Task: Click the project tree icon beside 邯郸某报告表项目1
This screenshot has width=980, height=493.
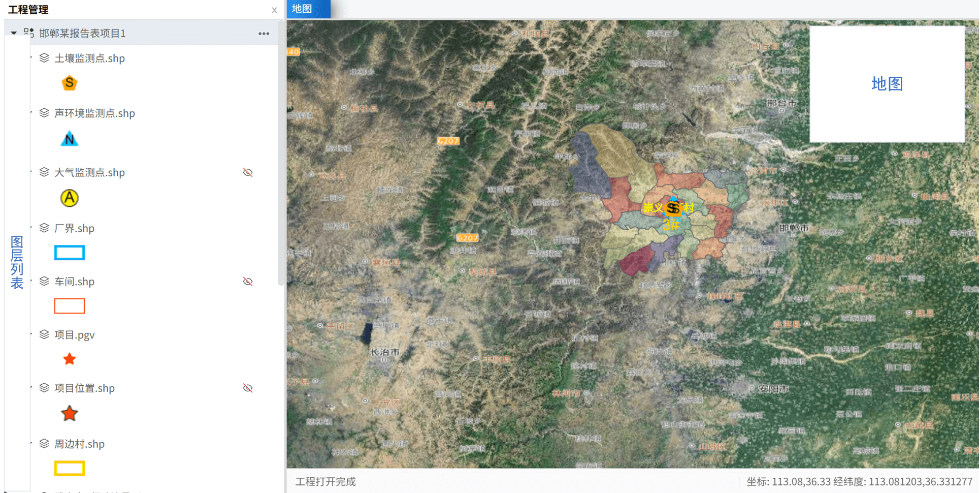Action: click(x=29, y=33)
